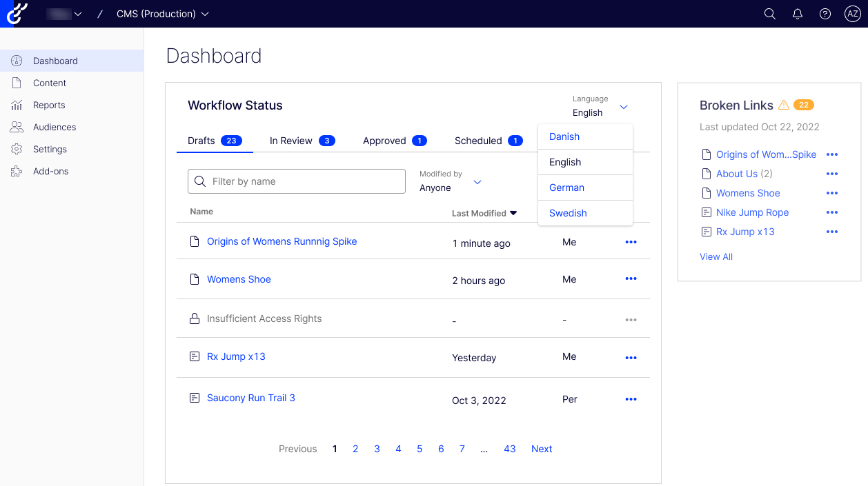Open the Scheduled tab
The image size is (868, 486).
[478, 140]
